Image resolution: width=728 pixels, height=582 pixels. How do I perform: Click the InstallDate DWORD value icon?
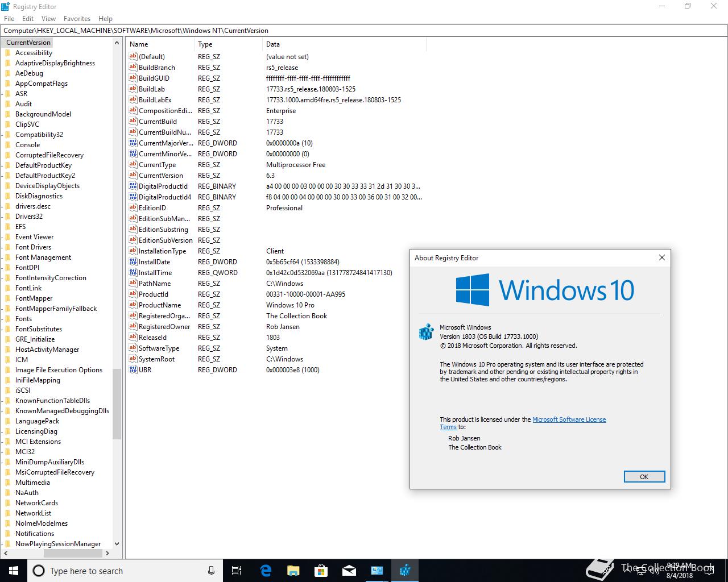pos(133,261)
